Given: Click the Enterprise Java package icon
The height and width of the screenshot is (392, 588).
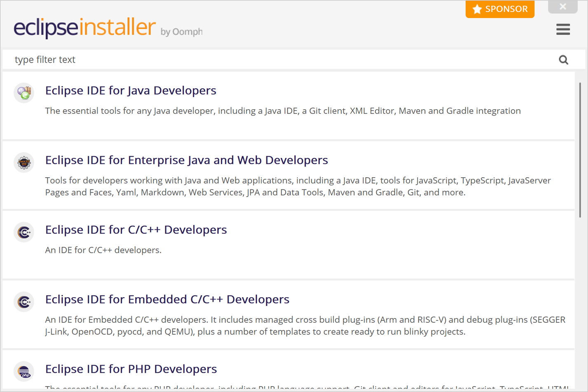Looking at the screenshot, I should click(x=24, y=162).
